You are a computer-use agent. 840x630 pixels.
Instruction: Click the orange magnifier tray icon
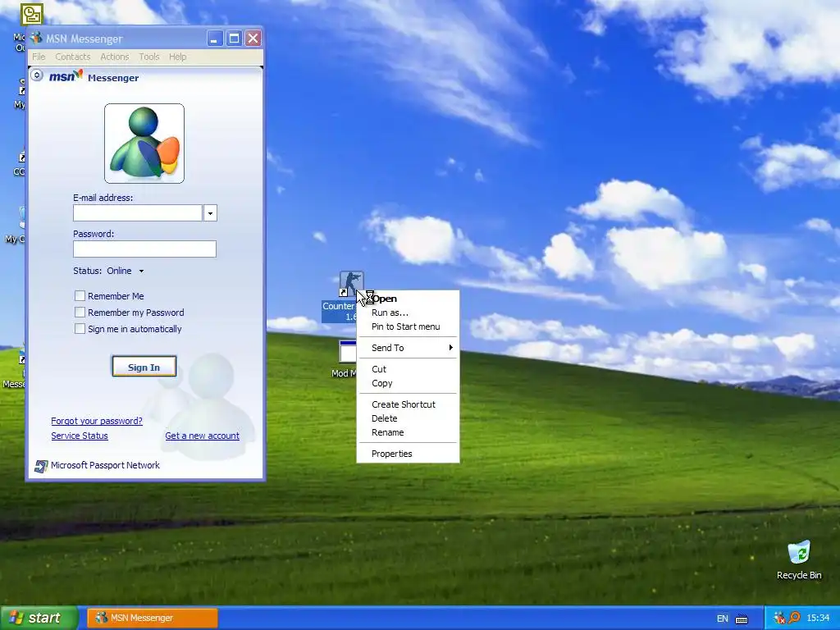(794, 618)
